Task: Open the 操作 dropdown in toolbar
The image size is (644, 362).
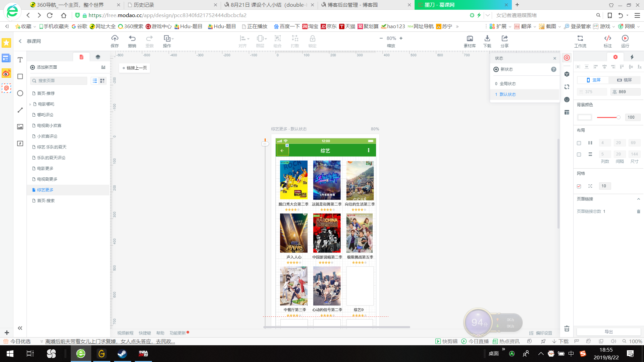Action: coord(168,38)
